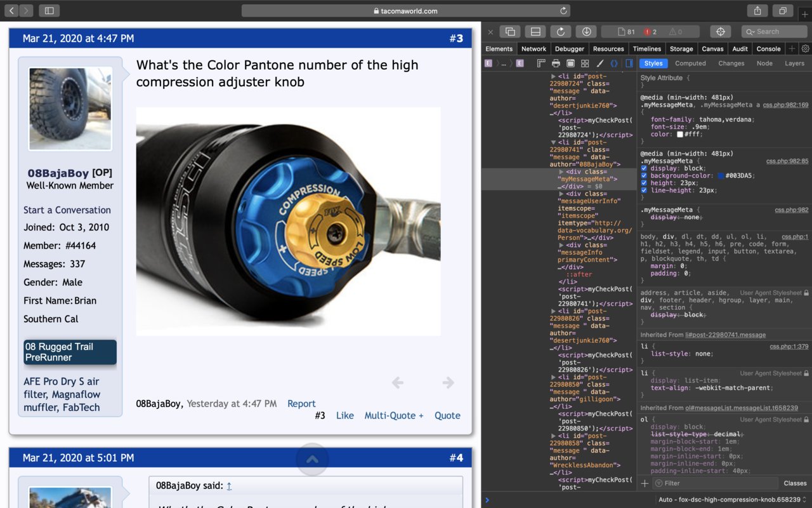Add new inspector tab with plus
812x508 pixels.
click(x=792, y=49)
